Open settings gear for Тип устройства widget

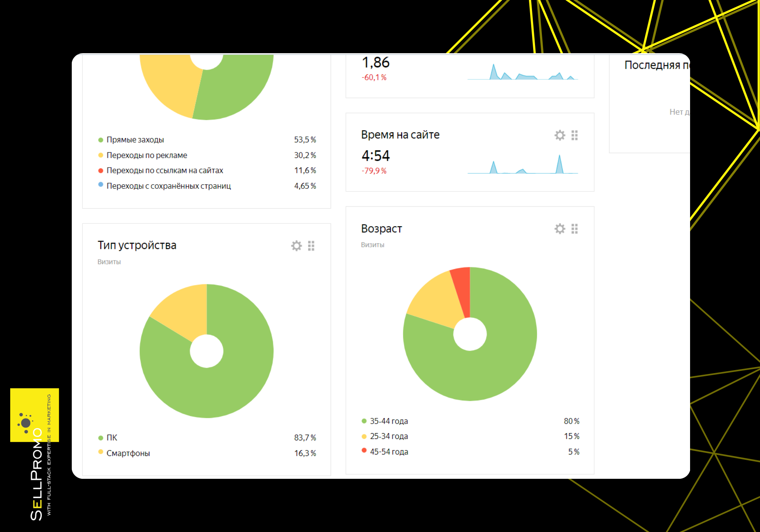pyautogui.click(x=296, y=246)
